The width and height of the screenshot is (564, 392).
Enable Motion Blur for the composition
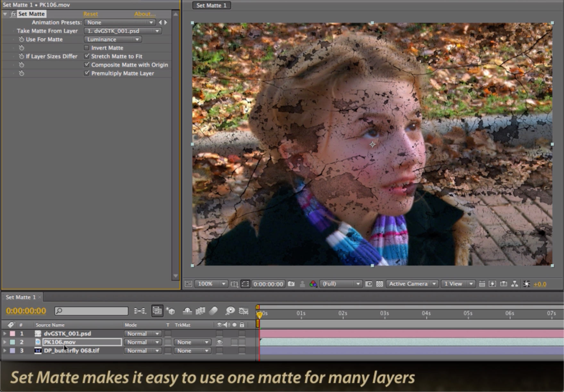click(x=214, y=311)
